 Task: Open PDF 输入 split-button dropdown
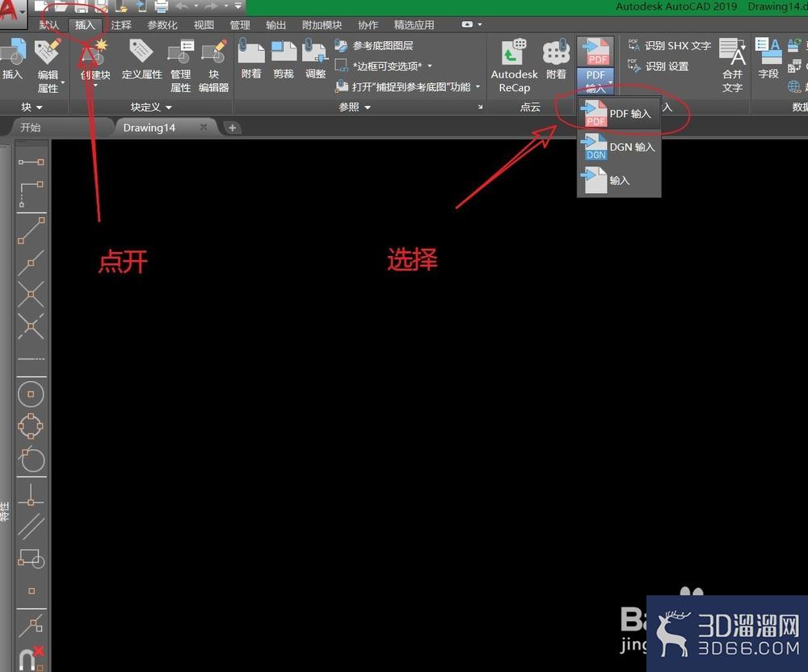tap(595, 82)
